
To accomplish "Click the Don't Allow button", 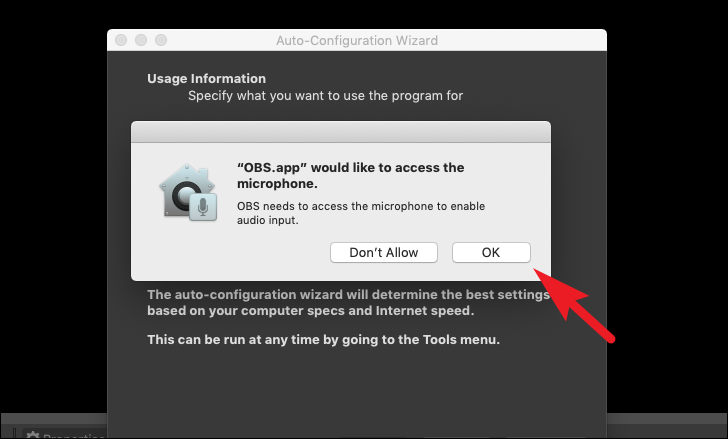I will 384,252.
